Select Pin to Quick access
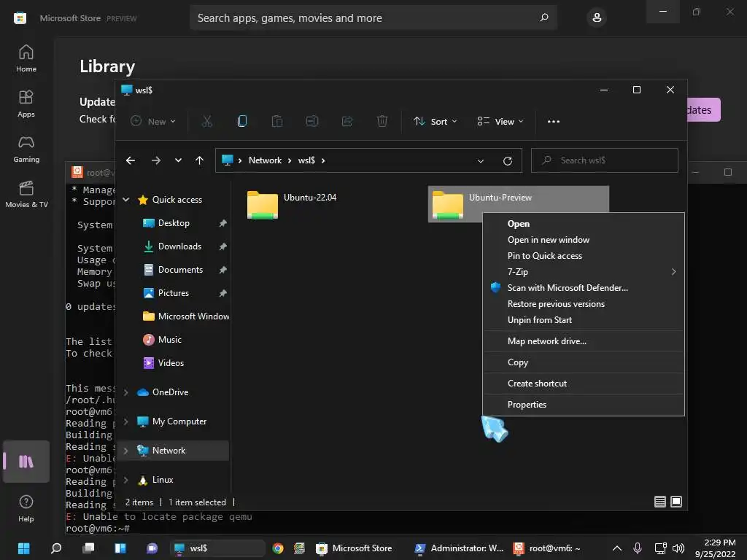This screenshot has height=560, width=747. click(584, 256)
